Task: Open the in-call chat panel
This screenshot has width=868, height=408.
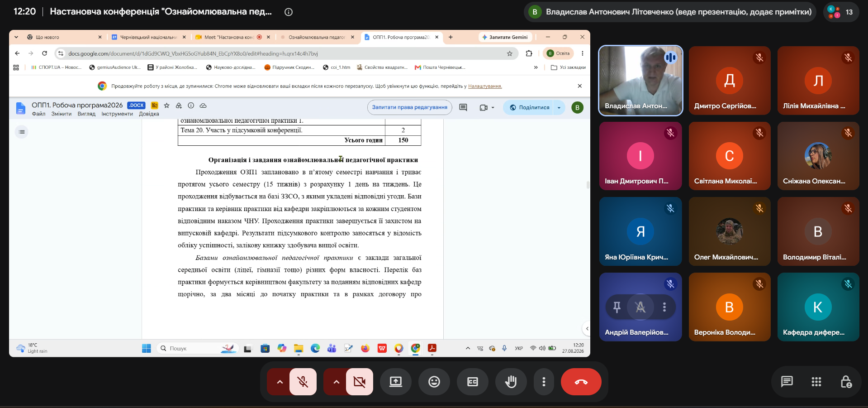Action: click(787, 382)
